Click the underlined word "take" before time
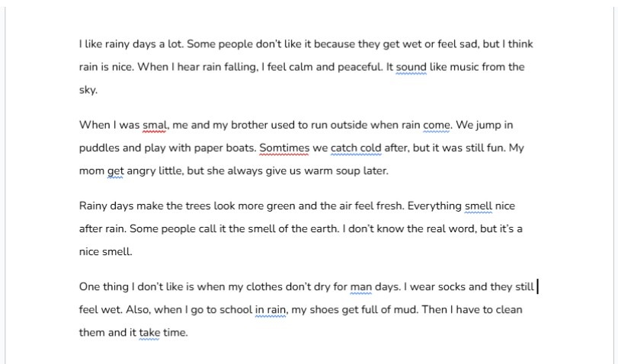Image resolution: width=618 pixels, height=364 pixels. [149, 333]
